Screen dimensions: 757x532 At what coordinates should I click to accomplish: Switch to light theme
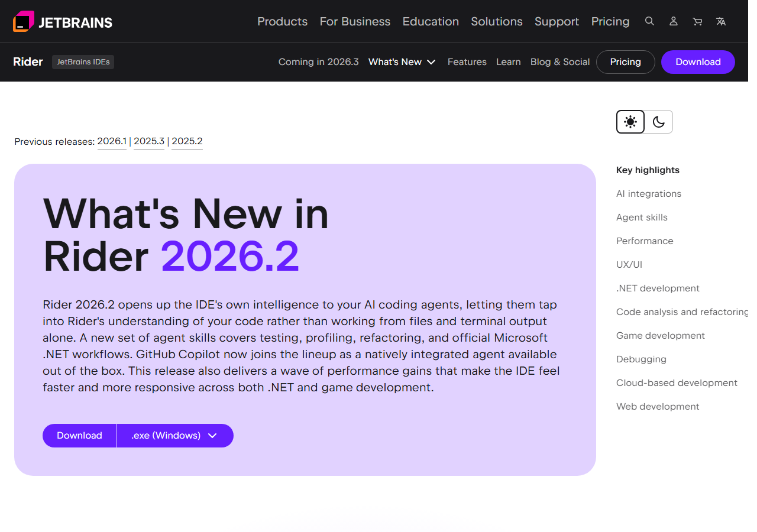[630, 122]
